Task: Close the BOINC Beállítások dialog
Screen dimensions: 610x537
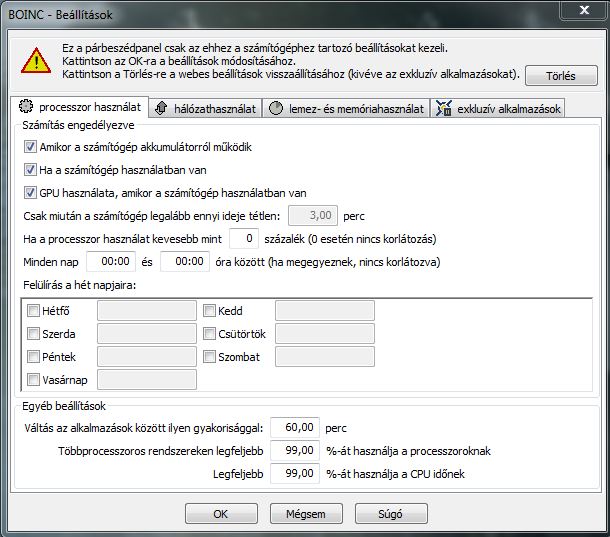Action: (x=584, y=10)
